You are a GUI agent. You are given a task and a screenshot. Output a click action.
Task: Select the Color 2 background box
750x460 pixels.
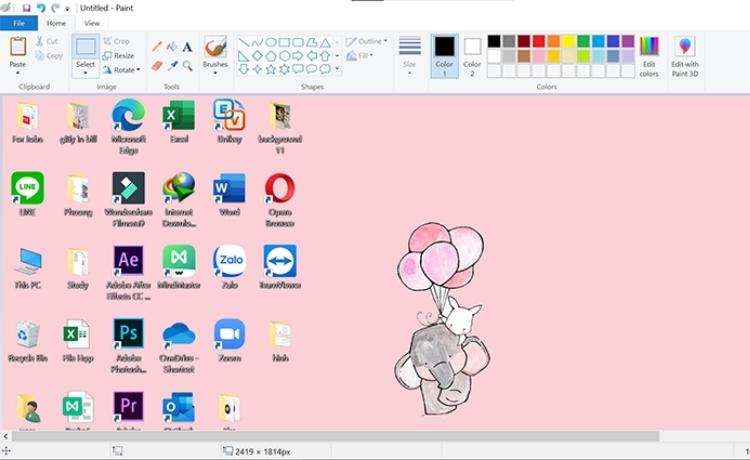coord(472,56)
